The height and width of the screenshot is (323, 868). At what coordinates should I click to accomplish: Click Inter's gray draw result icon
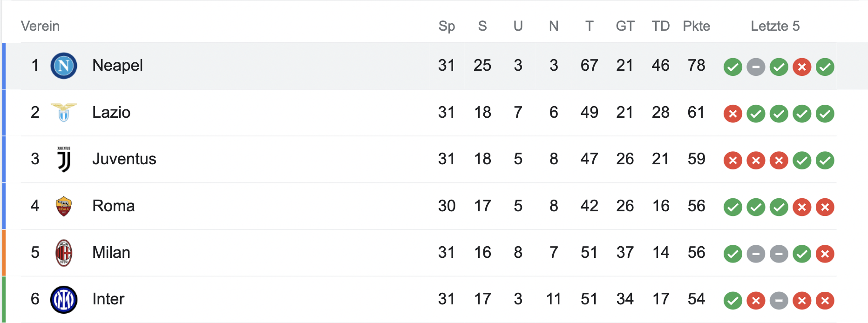tap(779, 301)
